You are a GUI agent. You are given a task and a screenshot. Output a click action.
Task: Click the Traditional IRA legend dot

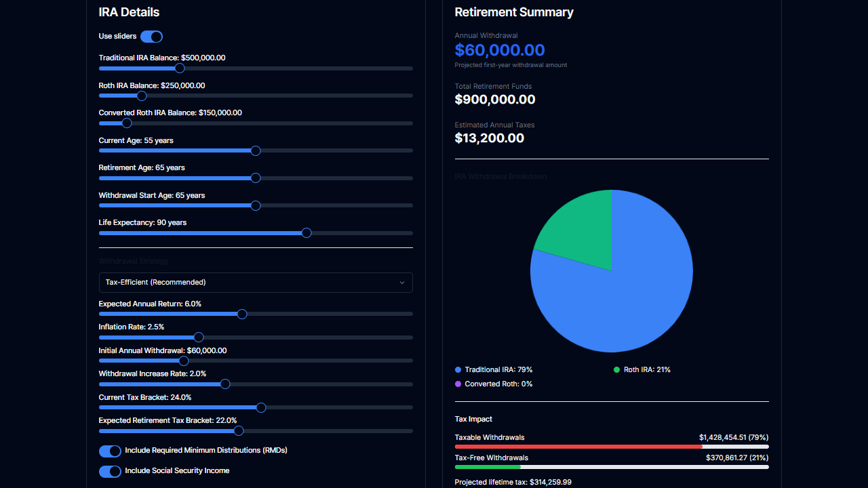point(458,370)
